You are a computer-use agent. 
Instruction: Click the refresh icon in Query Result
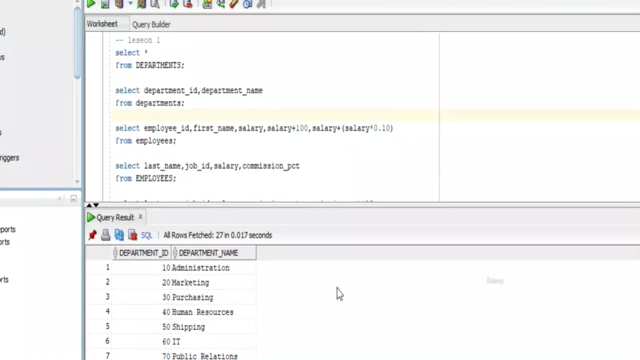pos(119,235)
